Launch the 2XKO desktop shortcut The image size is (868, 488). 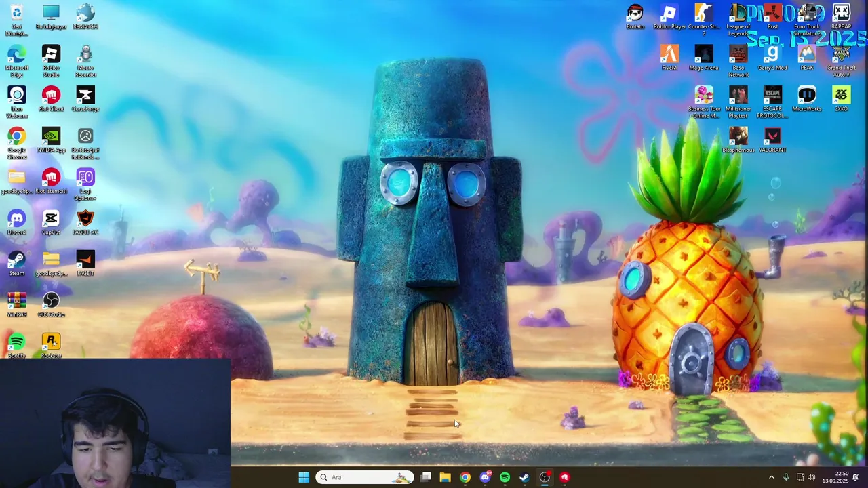tap(842, 100)
